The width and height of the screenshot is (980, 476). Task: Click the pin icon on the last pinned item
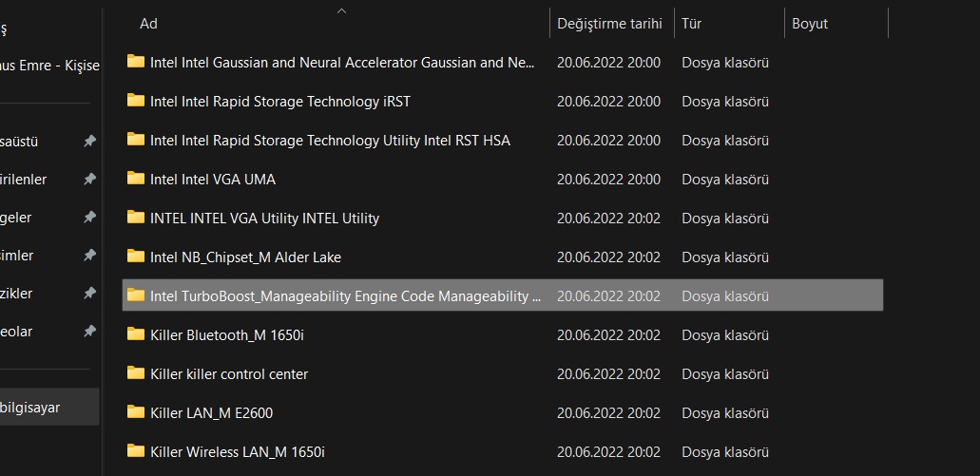89,332
